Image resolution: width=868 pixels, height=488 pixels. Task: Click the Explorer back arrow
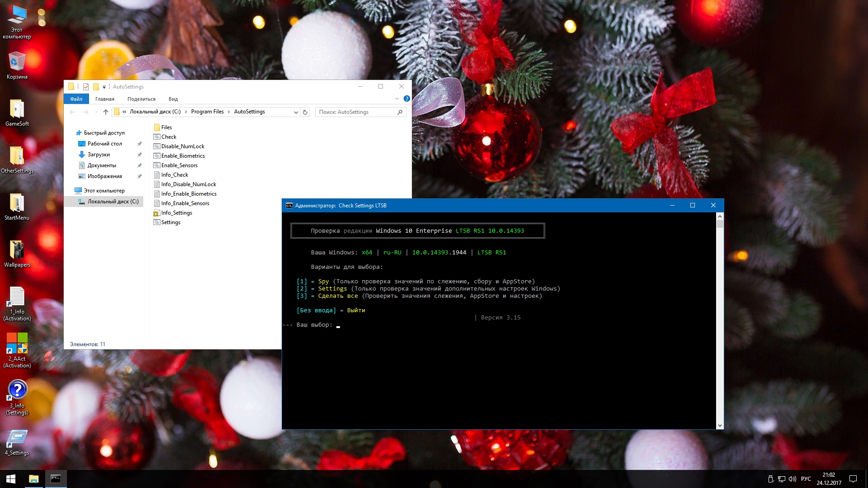click(73, 112)
